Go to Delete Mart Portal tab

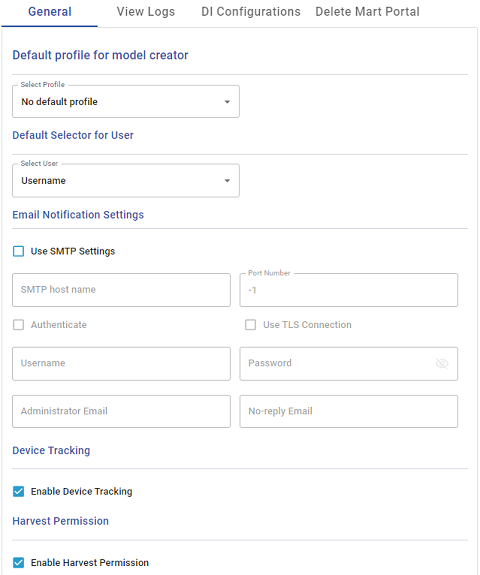tap(367, 12)
